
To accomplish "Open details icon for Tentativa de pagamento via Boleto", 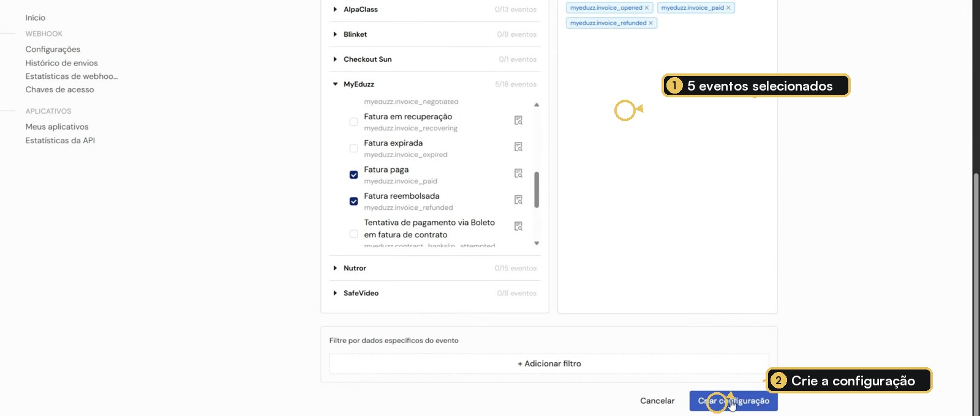I will [518, 226].
